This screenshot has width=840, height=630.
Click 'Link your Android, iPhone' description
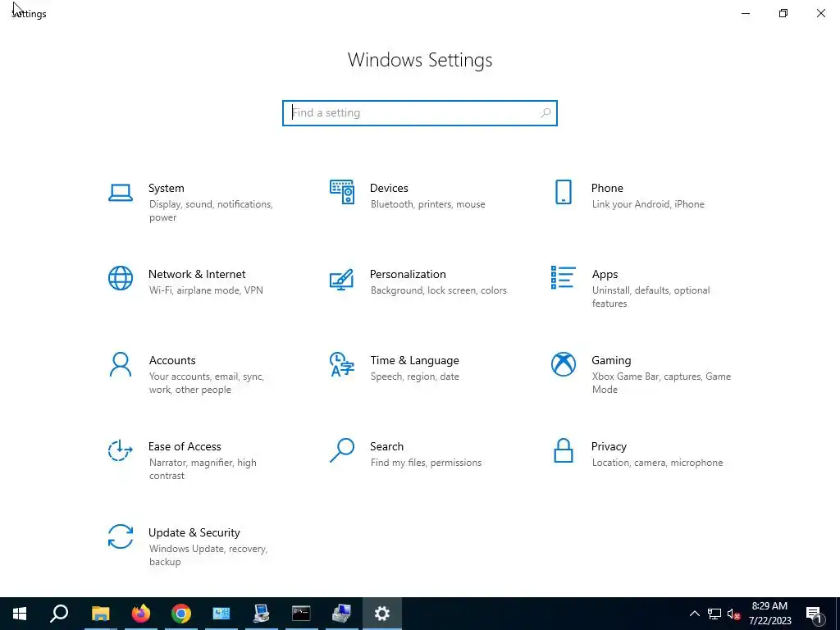click(648, 204)
